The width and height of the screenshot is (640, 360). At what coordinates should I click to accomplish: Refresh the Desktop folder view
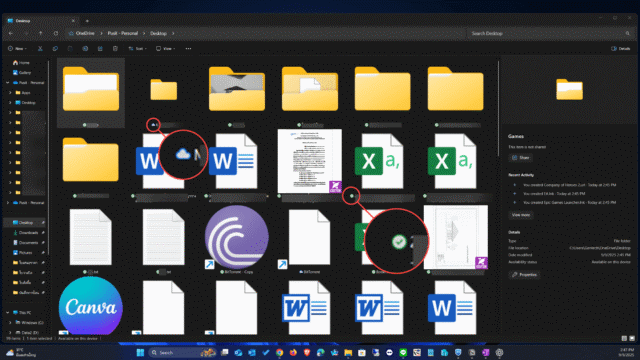click(x=56, y=33)
